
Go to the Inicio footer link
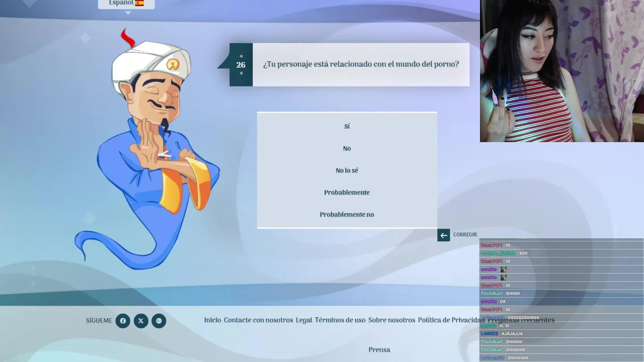pyautogui.click(x=212, y=320)
